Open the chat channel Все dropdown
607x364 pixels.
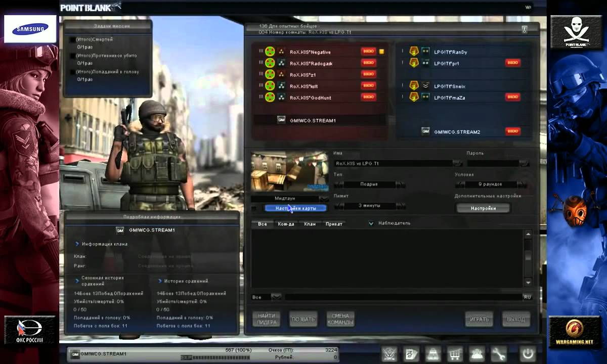pos(276,297)
